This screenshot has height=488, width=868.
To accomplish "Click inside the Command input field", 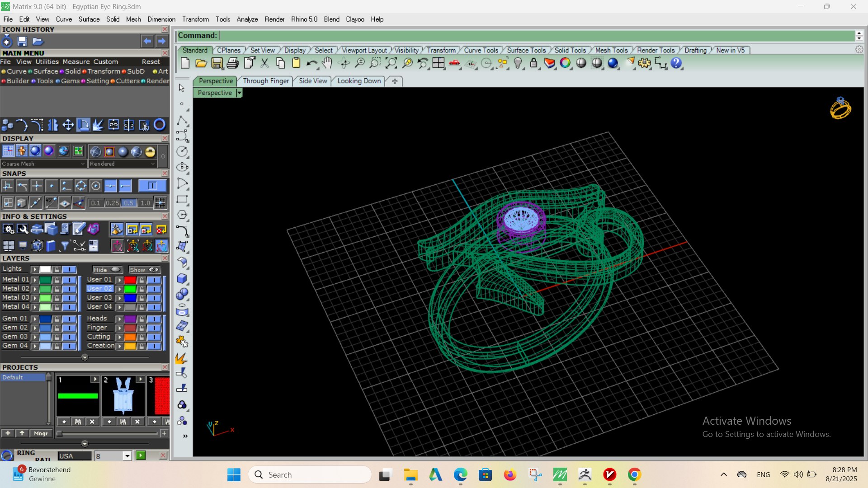I will coord(537,35).
